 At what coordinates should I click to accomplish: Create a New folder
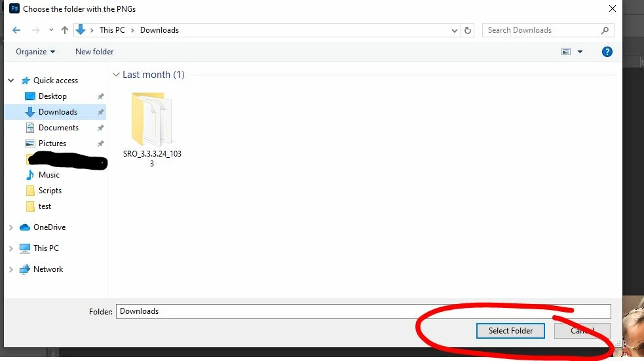click(94, 52)
